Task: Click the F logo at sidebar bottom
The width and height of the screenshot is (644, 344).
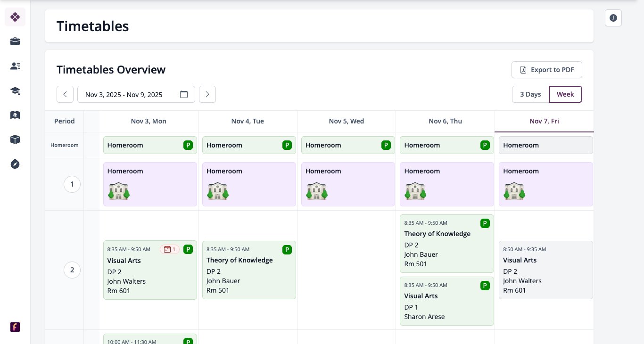Action: (x=15, y=327)
